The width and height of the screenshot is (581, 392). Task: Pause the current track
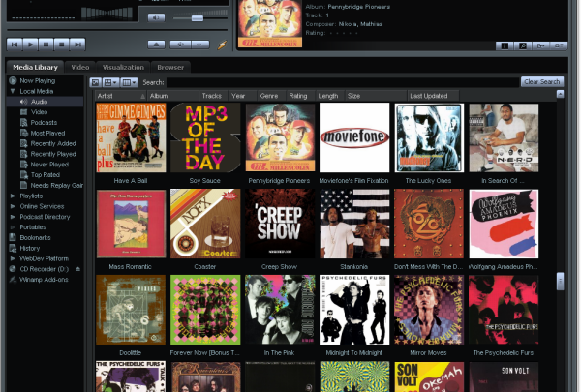tap(46, 45)
